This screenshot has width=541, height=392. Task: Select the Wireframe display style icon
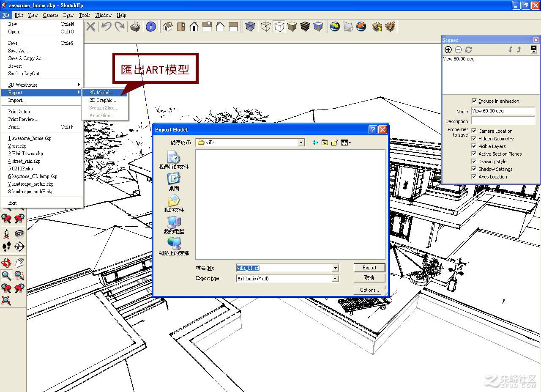265,27
